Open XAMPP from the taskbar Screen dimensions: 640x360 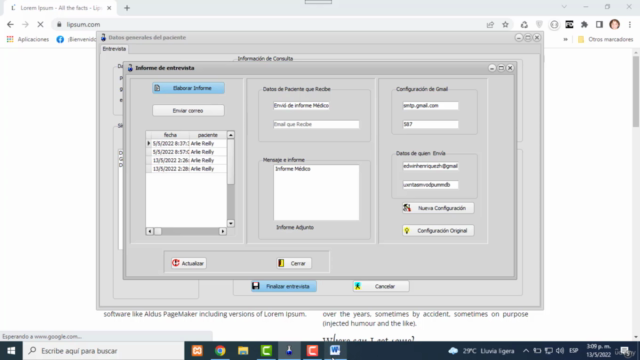[197, 351]
